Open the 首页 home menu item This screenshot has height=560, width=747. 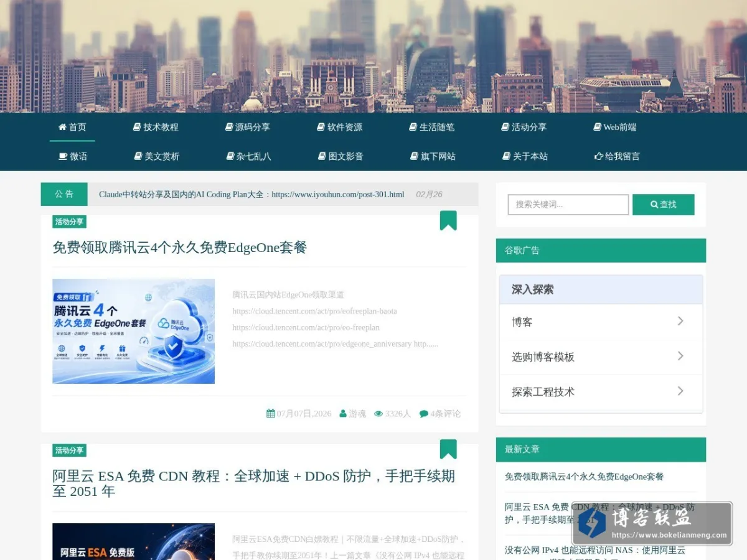pos(72,127)
